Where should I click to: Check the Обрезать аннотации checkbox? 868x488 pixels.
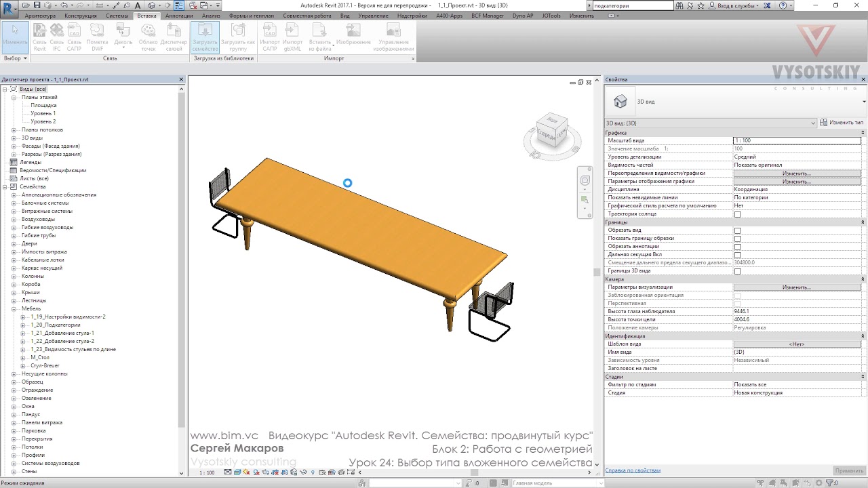point(737,247)
